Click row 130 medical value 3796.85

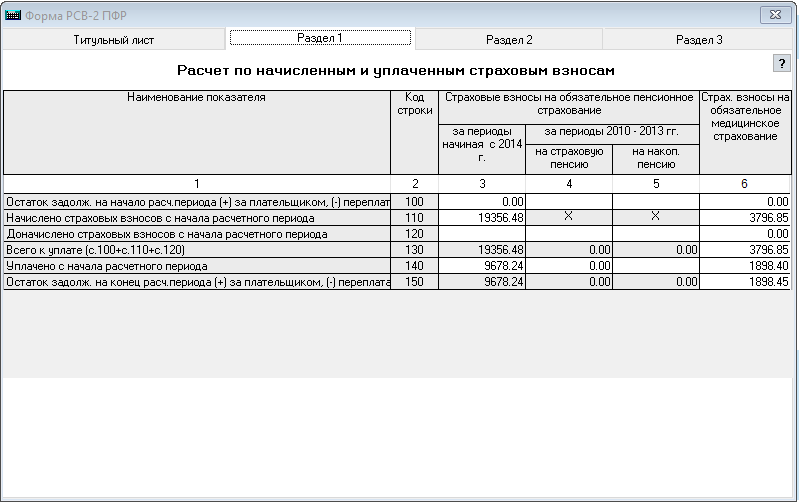click(745, 250)
